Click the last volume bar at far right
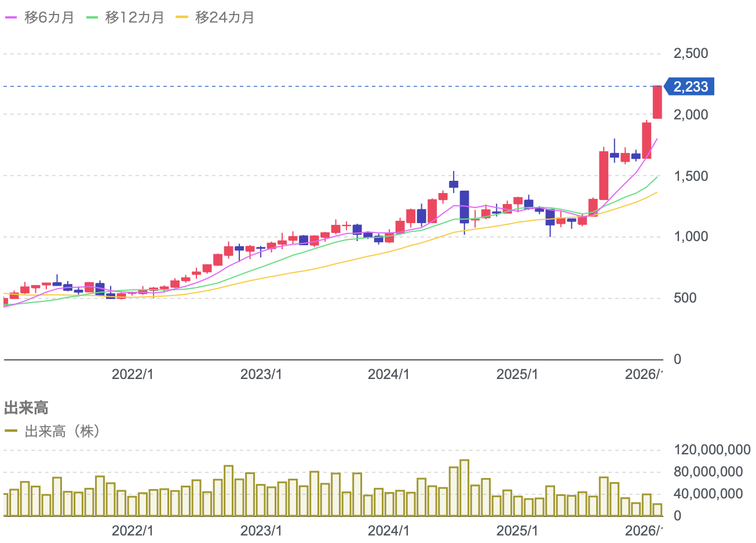 point(658,509)
